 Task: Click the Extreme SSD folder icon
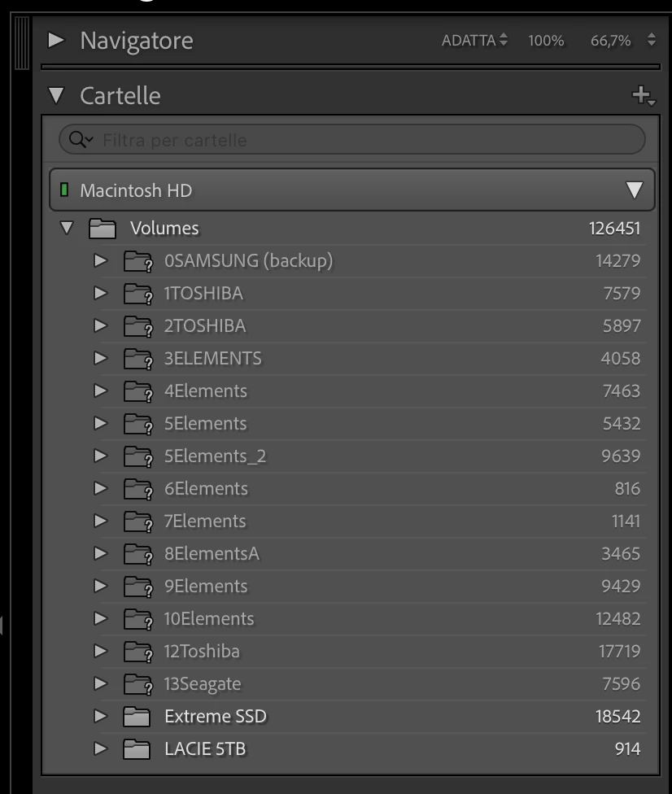point(137,717)
